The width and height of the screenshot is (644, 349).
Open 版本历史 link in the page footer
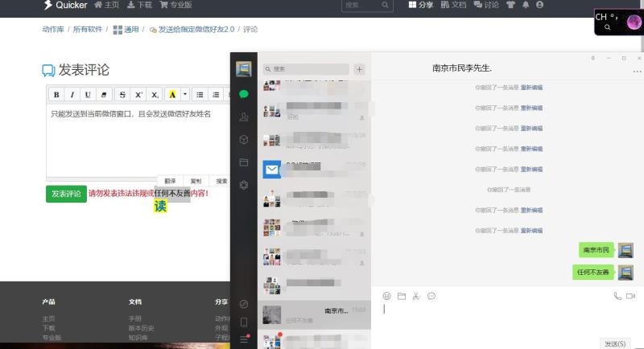pyautogui.click(x=142, y=328)
